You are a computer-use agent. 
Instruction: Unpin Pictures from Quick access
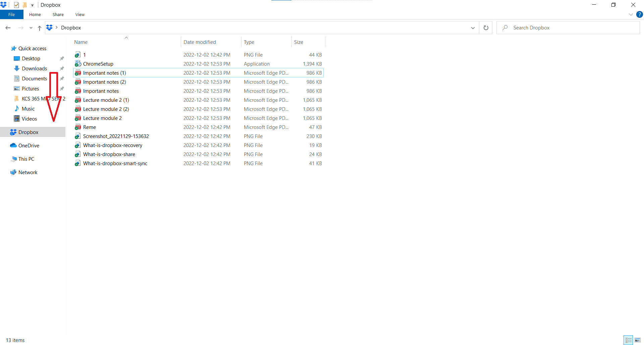pyautogui.click(x=62, y=88)
